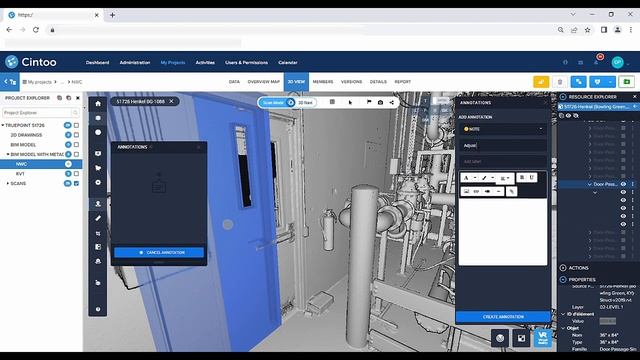Close the Resource Explorer panel
640x360 pixels.
pyautogui.click(x=635, y=97)
